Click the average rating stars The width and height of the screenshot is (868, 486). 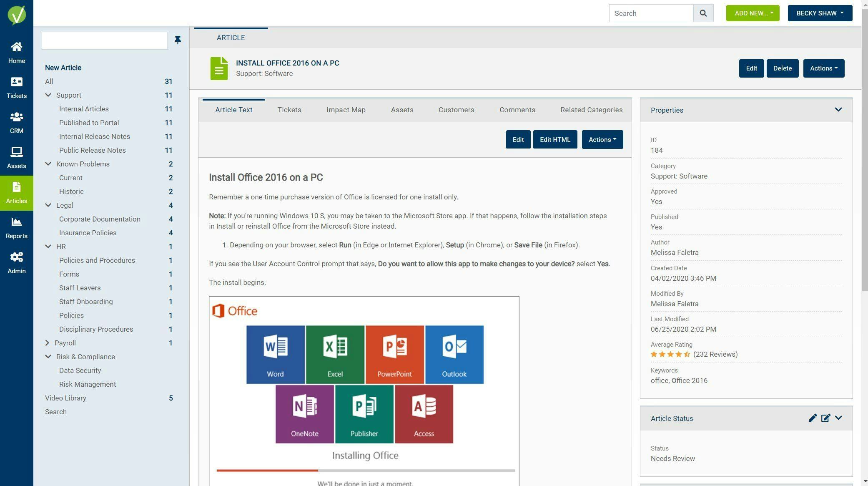tap(670, 354)
